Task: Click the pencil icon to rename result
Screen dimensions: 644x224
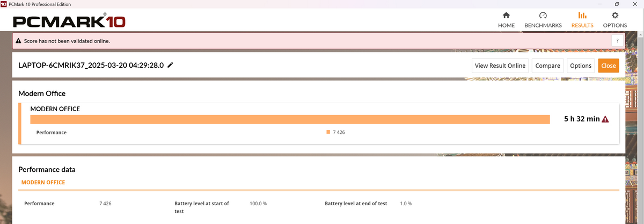Action: click(171, 65)
